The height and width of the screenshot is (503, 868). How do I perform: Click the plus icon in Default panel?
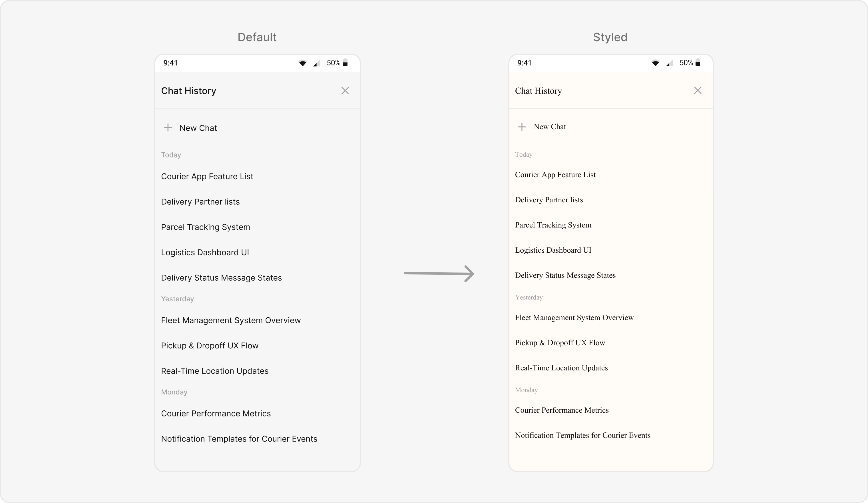[168, 128]
